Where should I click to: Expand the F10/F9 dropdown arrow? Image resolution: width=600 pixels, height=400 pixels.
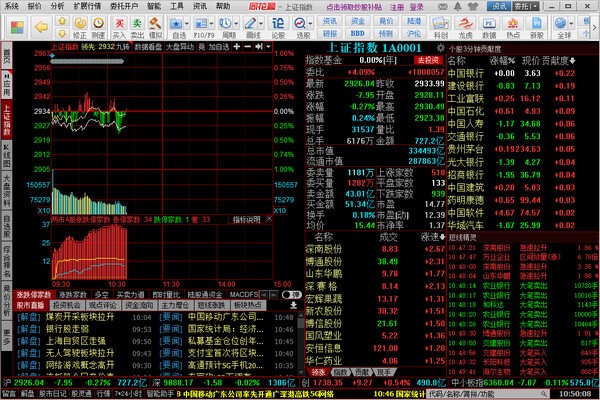coord(211,24)
